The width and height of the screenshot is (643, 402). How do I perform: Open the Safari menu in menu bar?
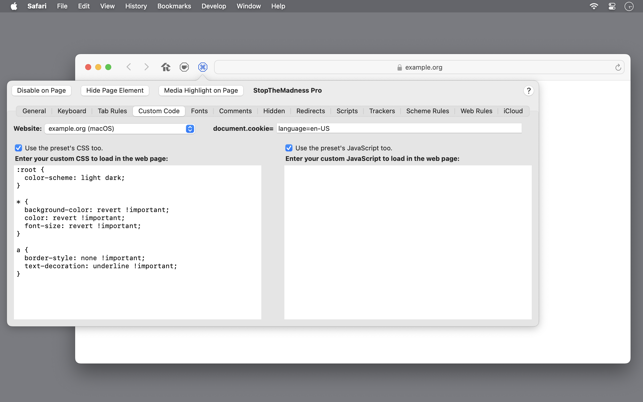coord(37,6)
